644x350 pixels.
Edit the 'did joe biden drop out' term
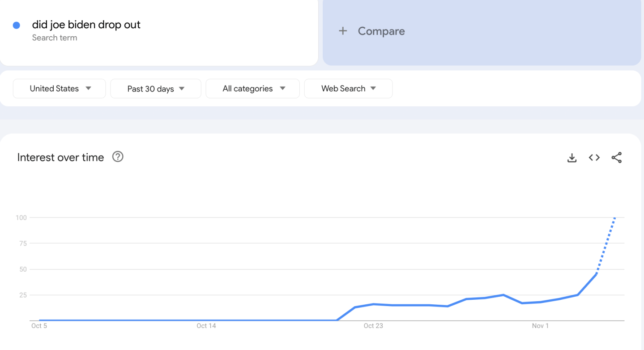point(86,25)
